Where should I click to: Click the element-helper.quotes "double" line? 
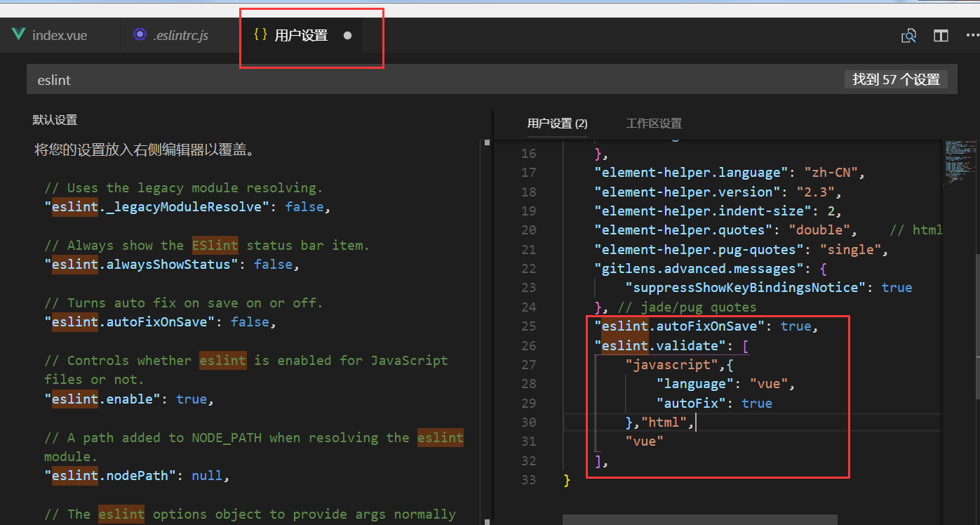[726, 230]
